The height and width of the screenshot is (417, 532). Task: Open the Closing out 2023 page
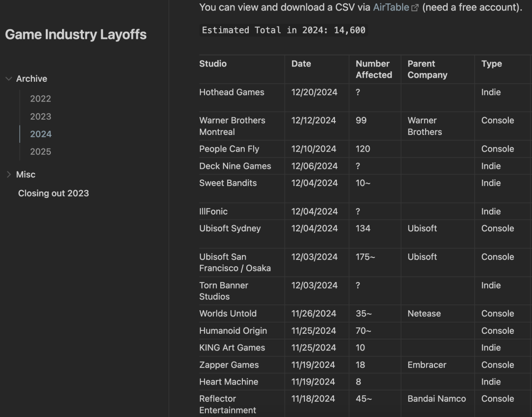(53, 193)
